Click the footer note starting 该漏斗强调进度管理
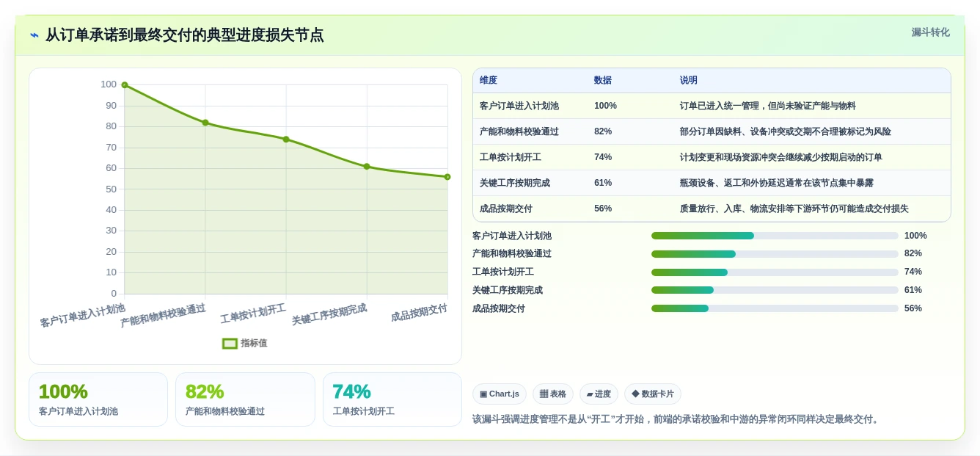980x456 pixels. point(677,419)
